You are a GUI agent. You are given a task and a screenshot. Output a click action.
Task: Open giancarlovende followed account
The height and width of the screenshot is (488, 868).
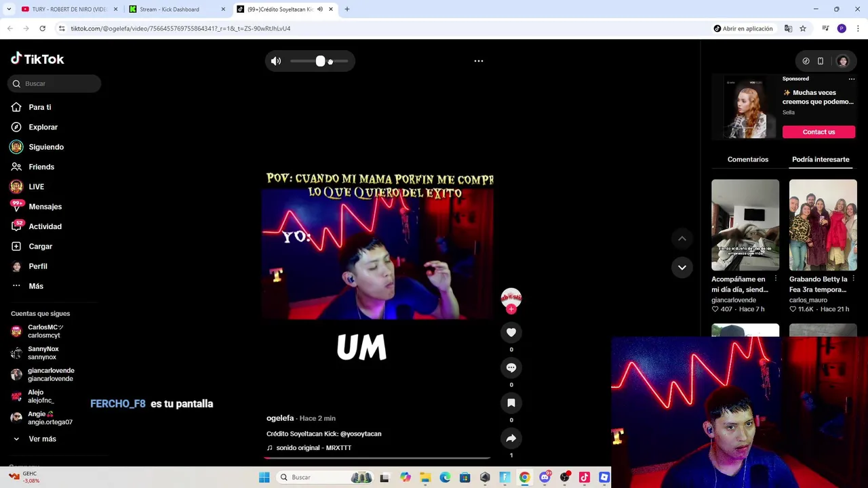tap(50, 375)
